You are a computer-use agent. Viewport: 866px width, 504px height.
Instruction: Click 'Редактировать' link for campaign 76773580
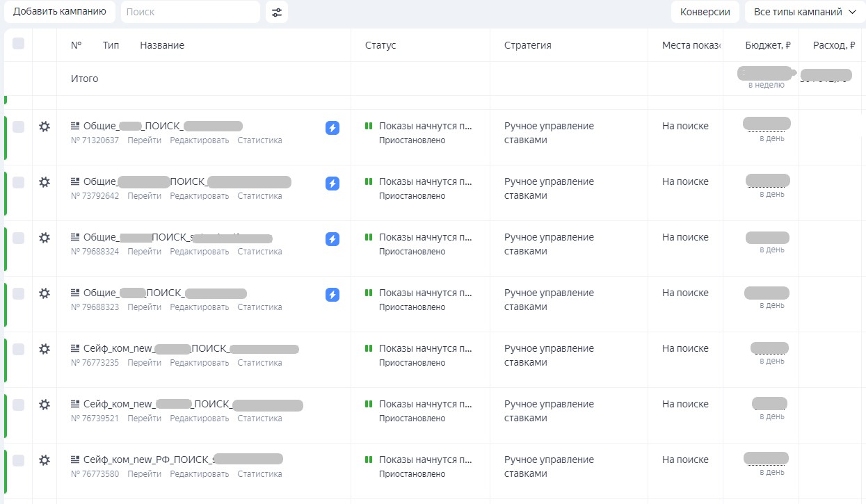click(200, 474)
